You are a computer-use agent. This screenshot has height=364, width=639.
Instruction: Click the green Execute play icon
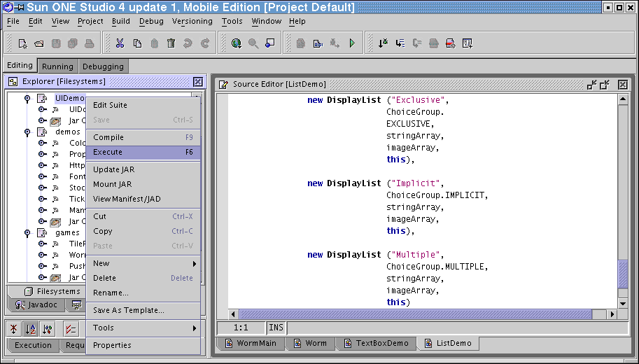coord(352,43)
